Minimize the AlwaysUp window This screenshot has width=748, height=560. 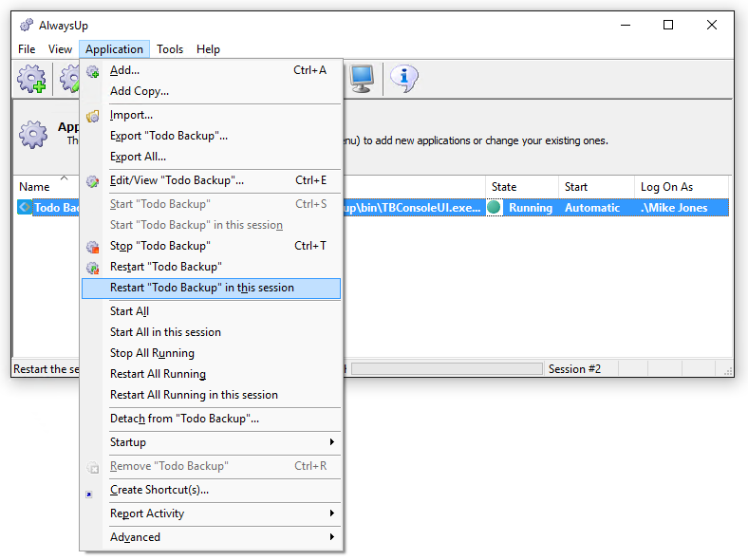(626, 25)
